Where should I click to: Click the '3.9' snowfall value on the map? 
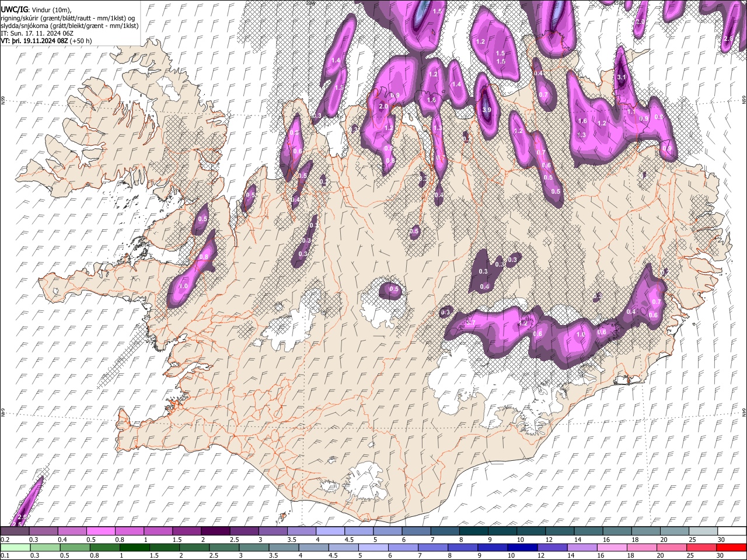click(x=487, y=110)
